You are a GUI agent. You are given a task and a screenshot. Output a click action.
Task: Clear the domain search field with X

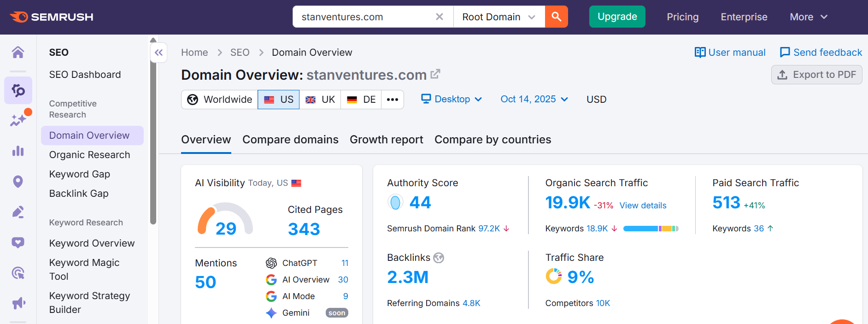(439, 17)
